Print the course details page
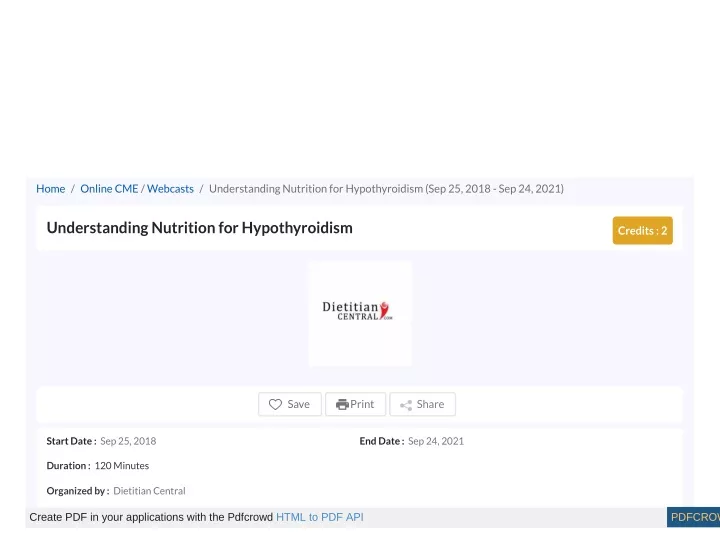The image size is (720, 556). coord(355,404)
